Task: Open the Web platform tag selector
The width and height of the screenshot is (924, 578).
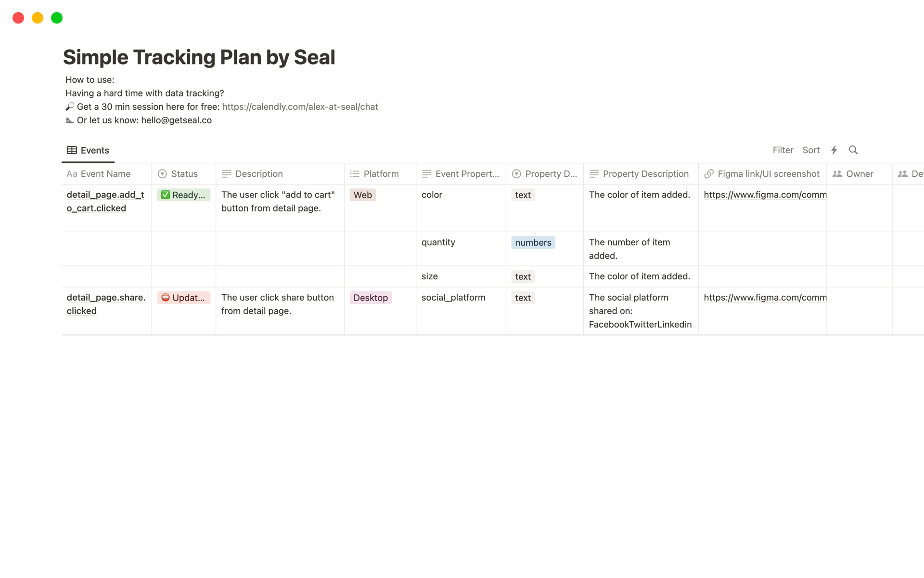Action: pyautogui.click(x=362, y=195)
